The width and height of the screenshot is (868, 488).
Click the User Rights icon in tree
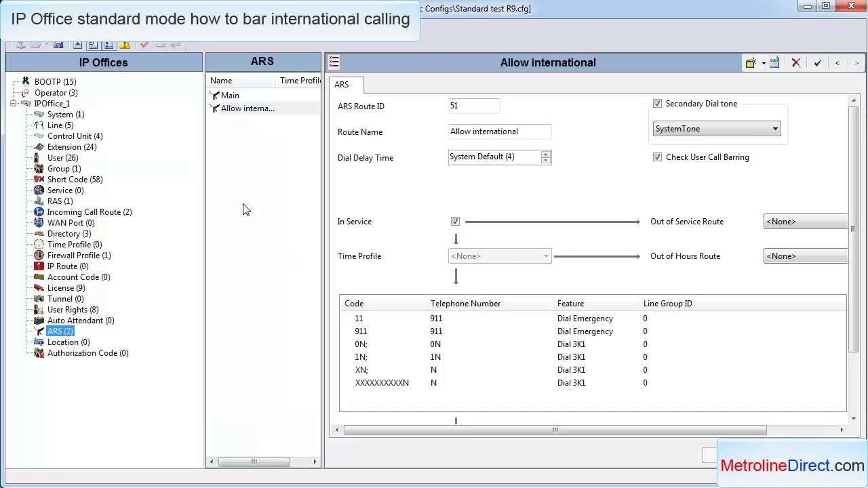pyautogui.click(x=39, y=310)
